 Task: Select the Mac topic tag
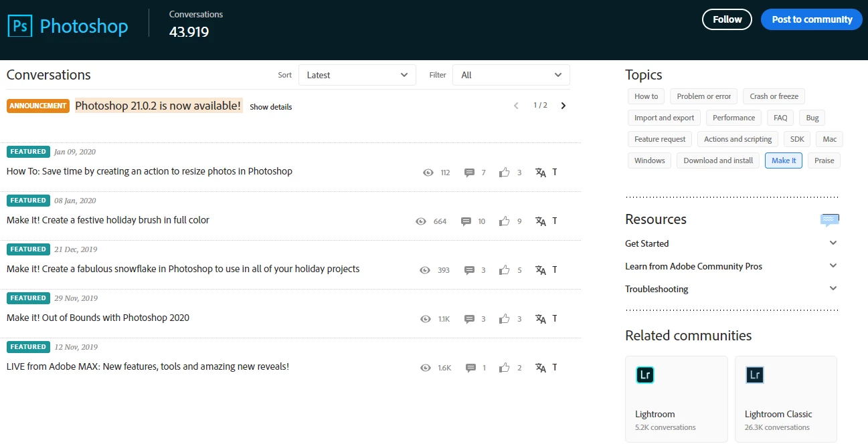point(830,139)
